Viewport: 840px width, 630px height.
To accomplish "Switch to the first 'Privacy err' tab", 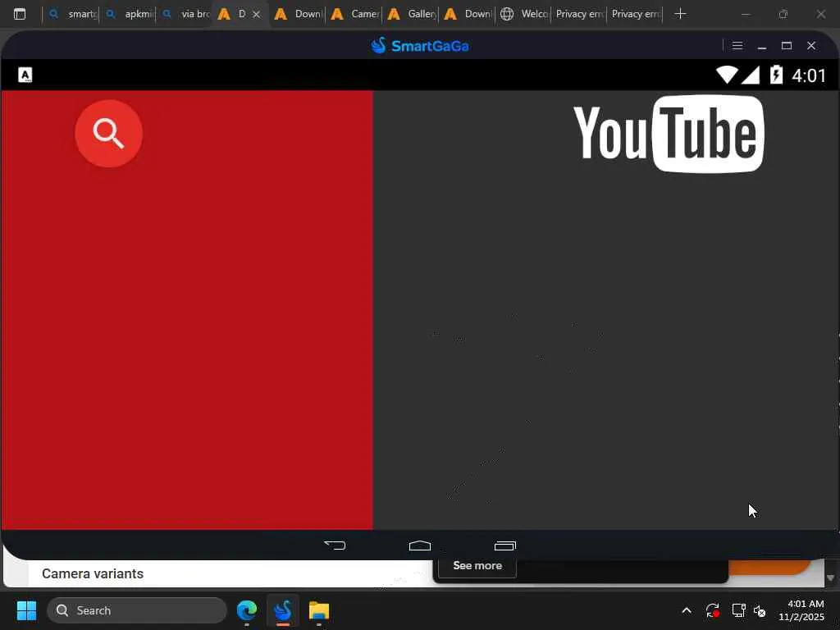I will 578,14.
